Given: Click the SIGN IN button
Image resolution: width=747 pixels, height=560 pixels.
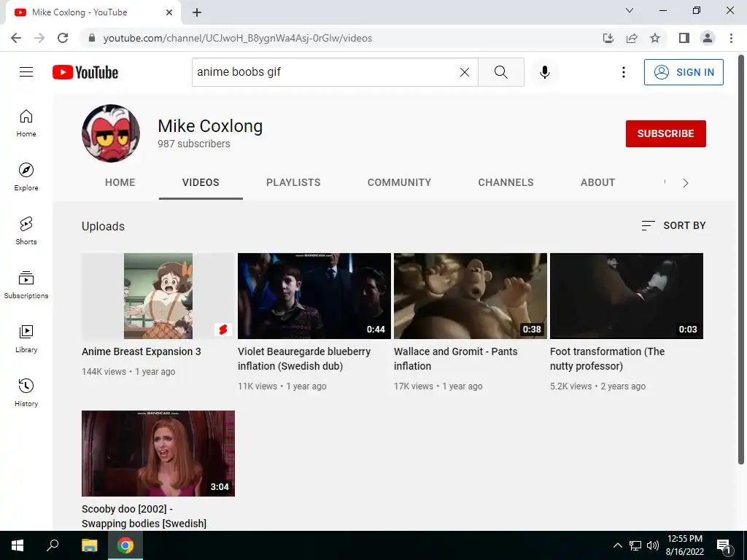Looking at the screenshot, I should (684, 72).
